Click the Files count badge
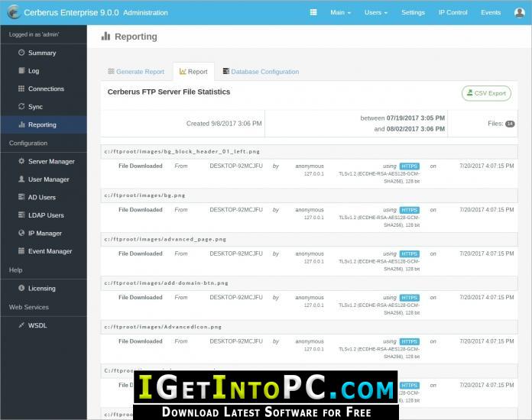The image size is (532, 420). pyautogui.click(x=510, y=124)
